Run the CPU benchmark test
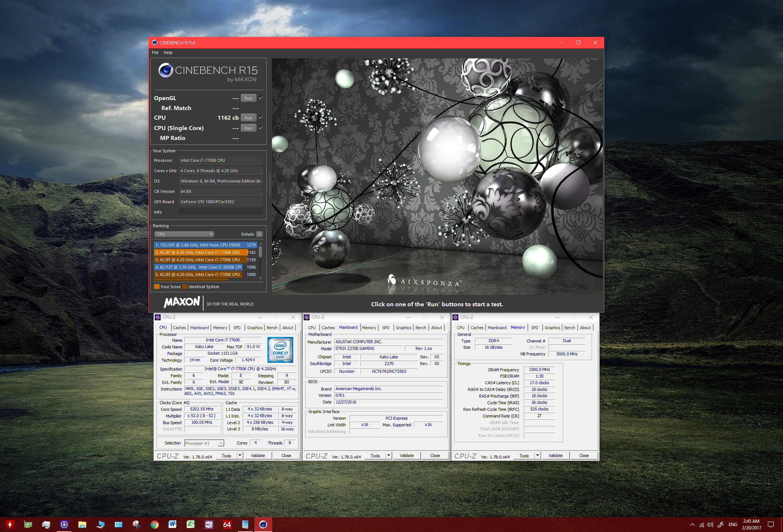Screen dimensions: 783x532 tap(248, 118)
